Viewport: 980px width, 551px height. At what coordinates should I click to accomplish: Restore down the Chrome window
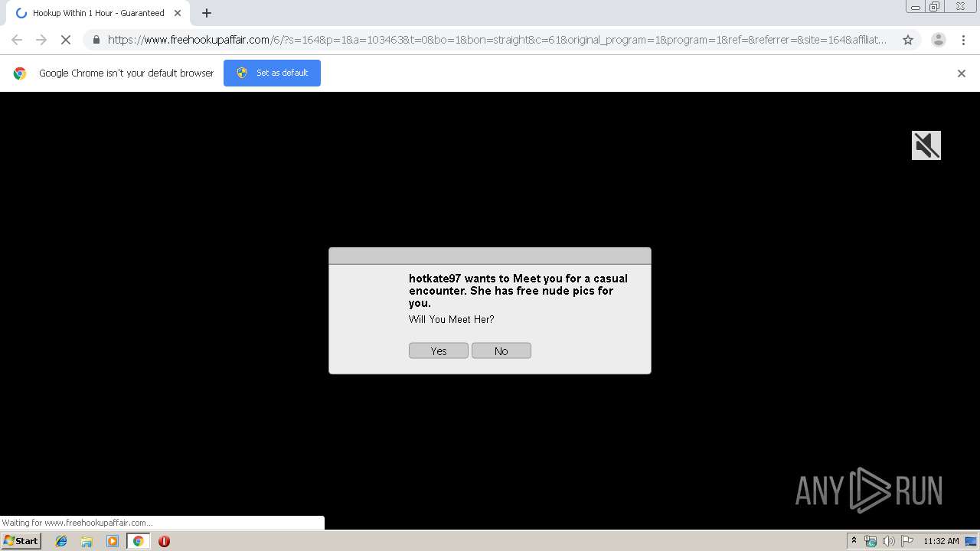point(935,7)
